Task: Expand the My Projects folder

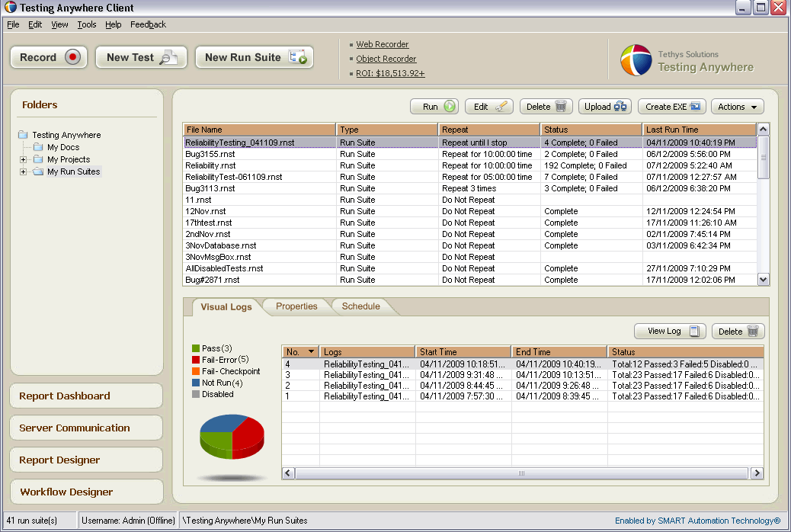Action: click(24, 159)
